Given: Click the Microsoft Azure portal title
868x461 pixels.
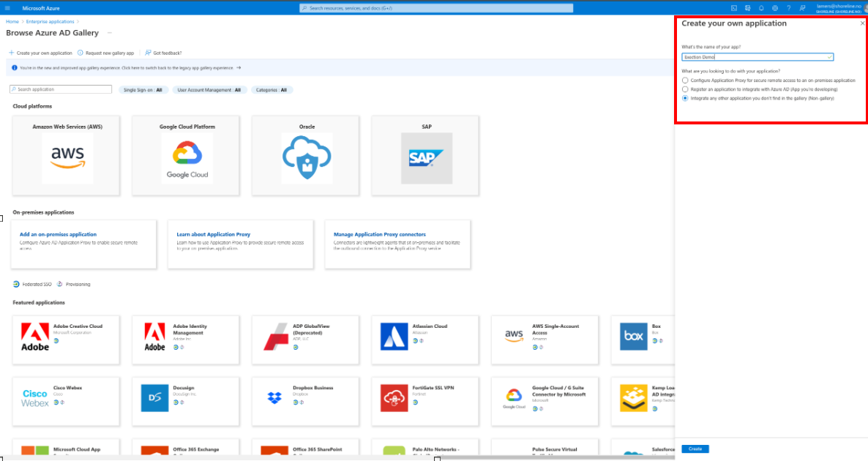Looking at the screenshot, I should [x=41, y=8].
